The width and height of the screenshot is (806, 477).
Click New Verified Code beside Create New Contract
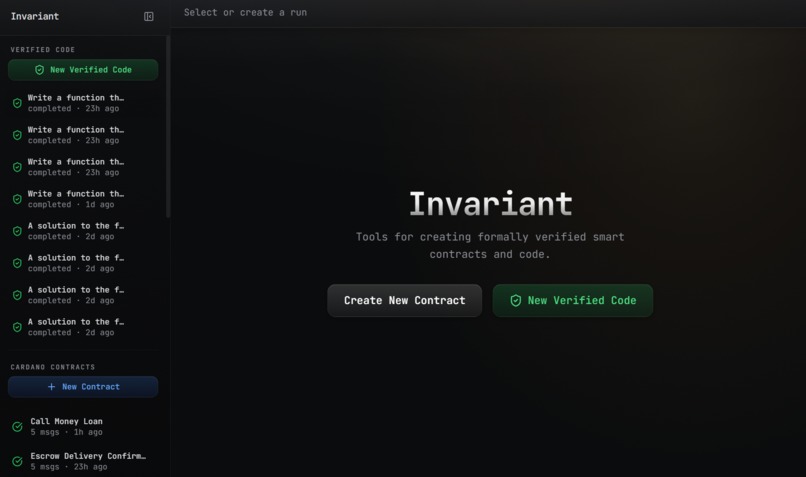(573, 301)
